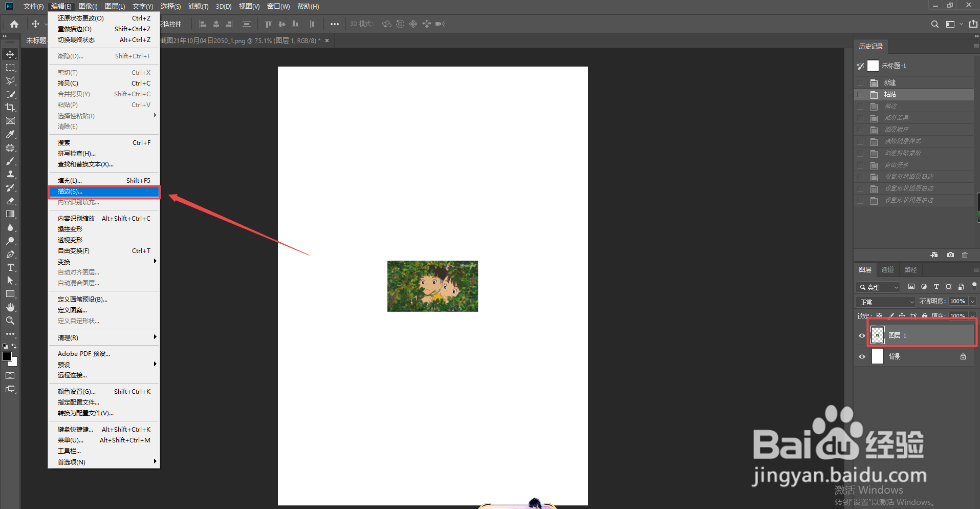Open blend mode 正常 dropdown
The image size is (980, 509).
click(x=886, y=302)
